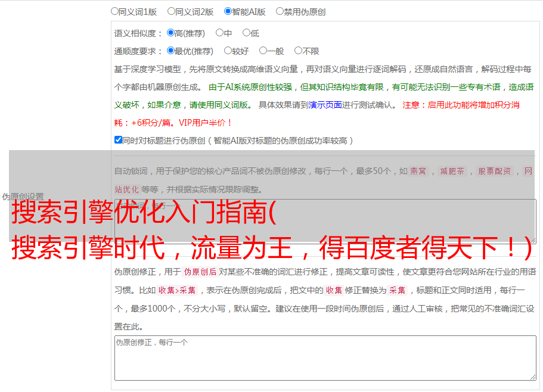Image resolution: width=543 pixels, height=392 pixels.
Task: Pick the 禁用伪原创 option
Action: (280, 11)
